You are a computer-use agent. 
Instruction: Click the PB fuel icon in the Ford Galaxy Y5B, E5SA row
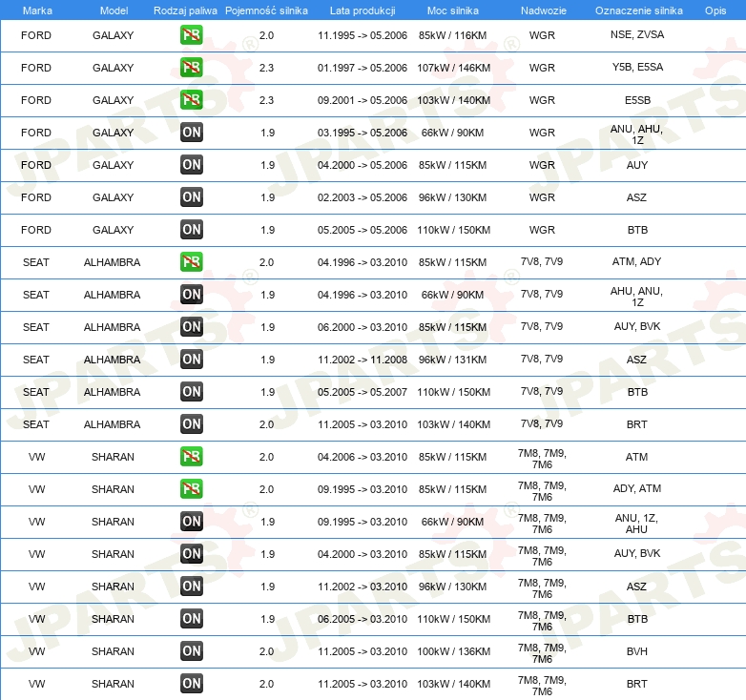pos(191,68)
